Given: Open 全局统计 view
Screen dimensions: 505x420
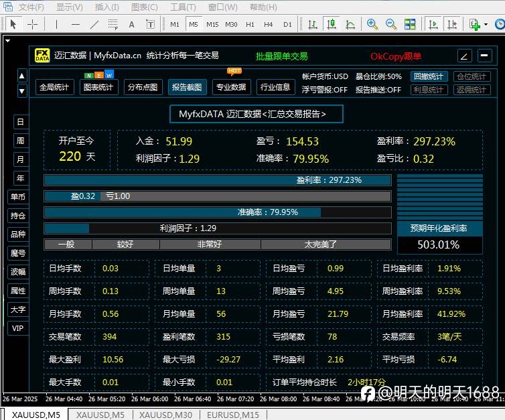Looking at the screenshot, I should pyautogui.click(x=54, y=87).
